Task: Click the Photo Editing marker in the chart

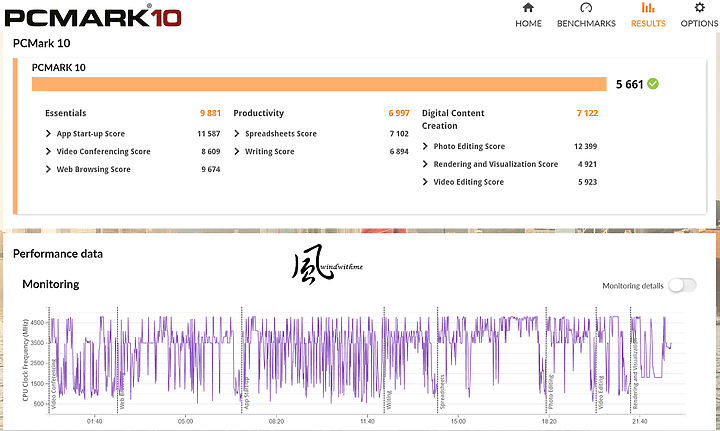Action: [x=551, y=392]
